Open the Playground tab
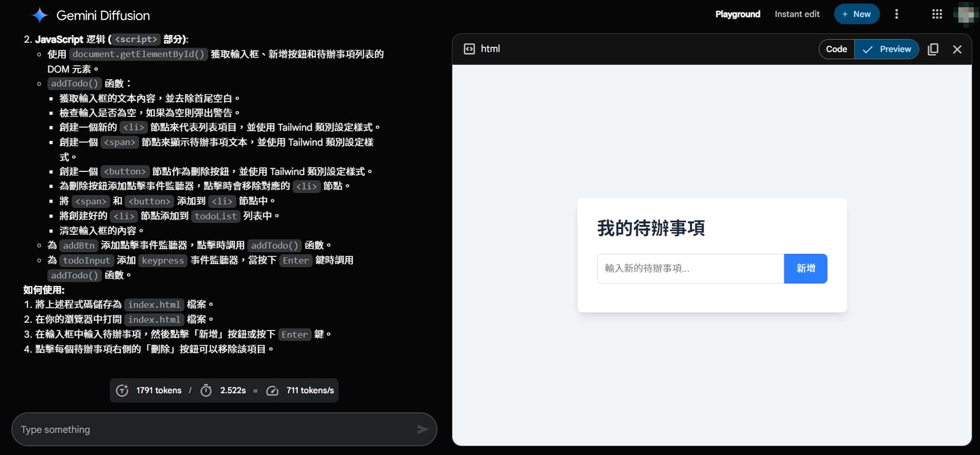 click(737, 14)
